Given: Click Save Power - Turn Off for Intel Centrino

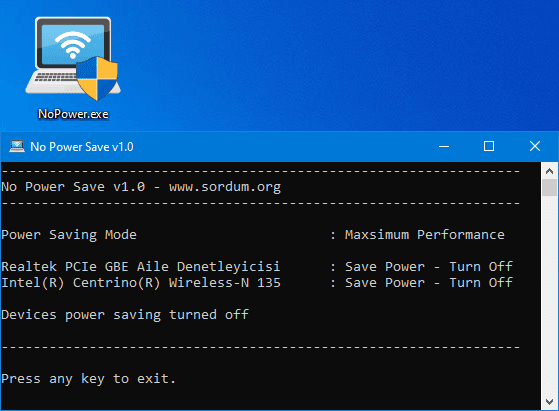Looking at the screenshot, I should click(x=429, y=283).
